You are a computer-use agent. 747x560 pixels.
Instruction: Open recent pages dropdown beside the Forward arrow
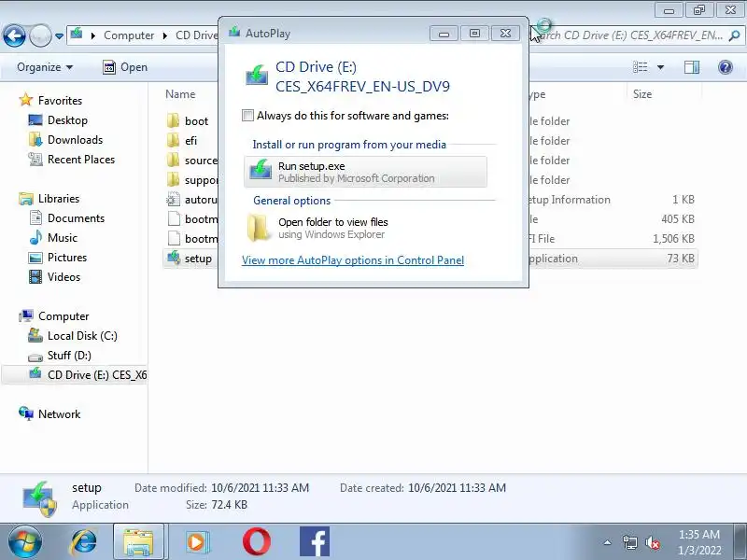tap(59, 36)
